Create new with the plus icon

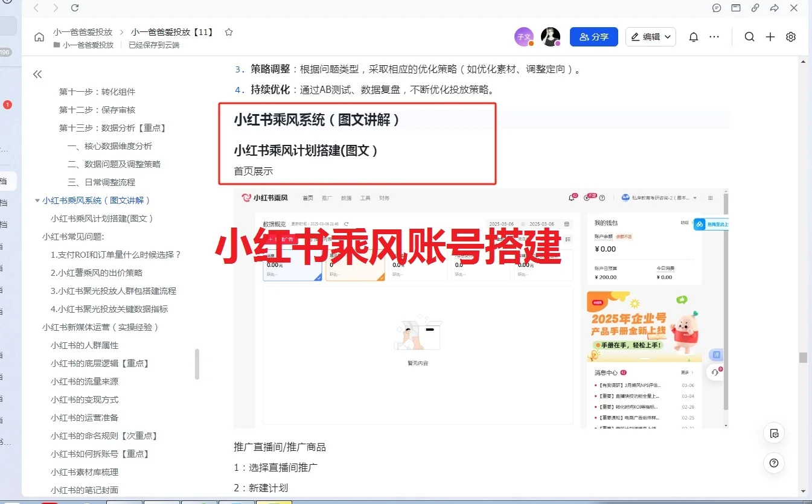click(x=770, y=37)
